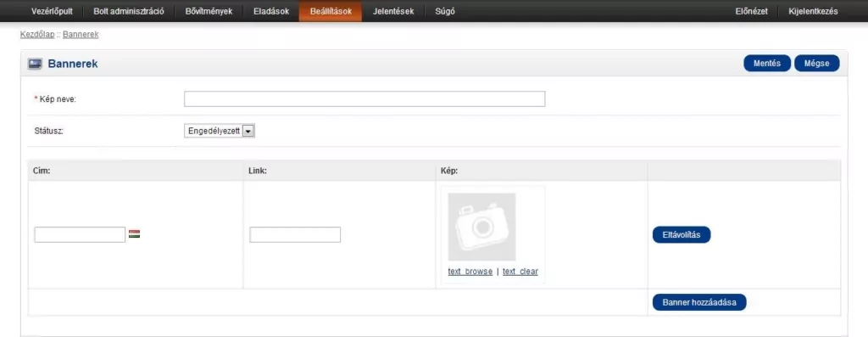
Task: Open the Eladások menu
Action: click(x=271, y=11)
